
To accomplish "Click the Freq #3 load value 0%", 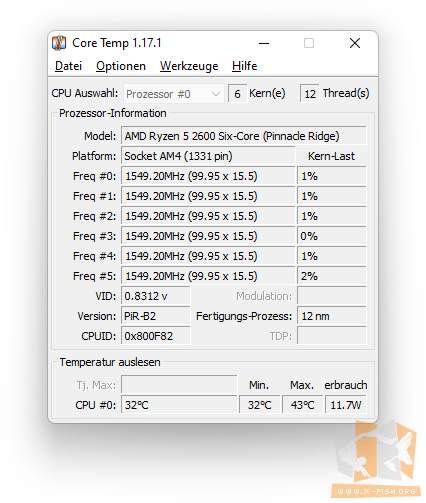I will tap(332, 236).
